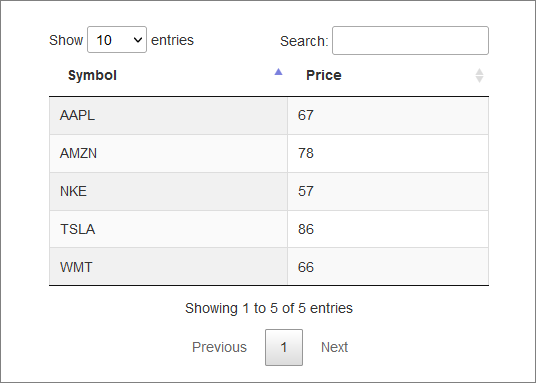
Task: Select the AAPL symbol cell
Action: (169, 116)
